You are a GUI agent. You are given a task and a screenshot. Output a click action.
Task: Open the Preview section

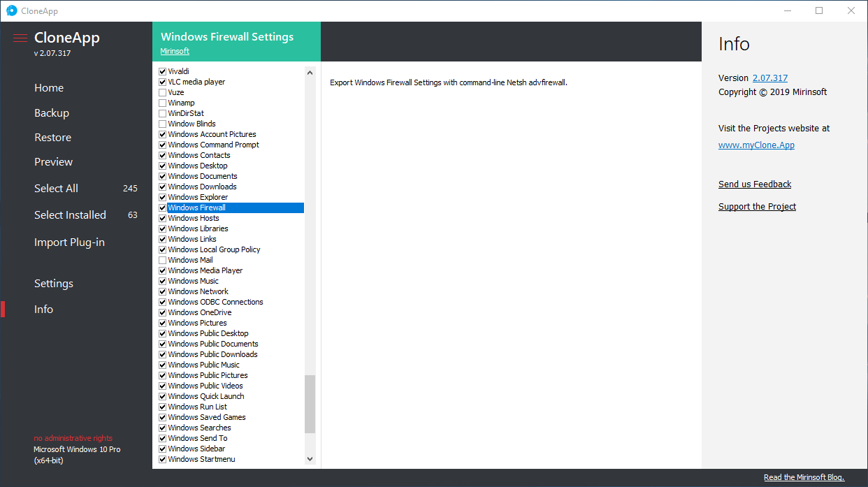pyautogui.click(x=54, y=162)
